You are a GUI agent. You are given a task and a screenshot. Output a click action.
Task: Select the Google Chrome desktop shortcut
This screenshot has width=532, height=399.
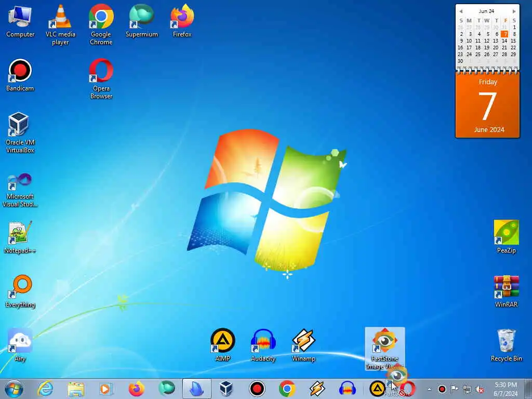101,24
